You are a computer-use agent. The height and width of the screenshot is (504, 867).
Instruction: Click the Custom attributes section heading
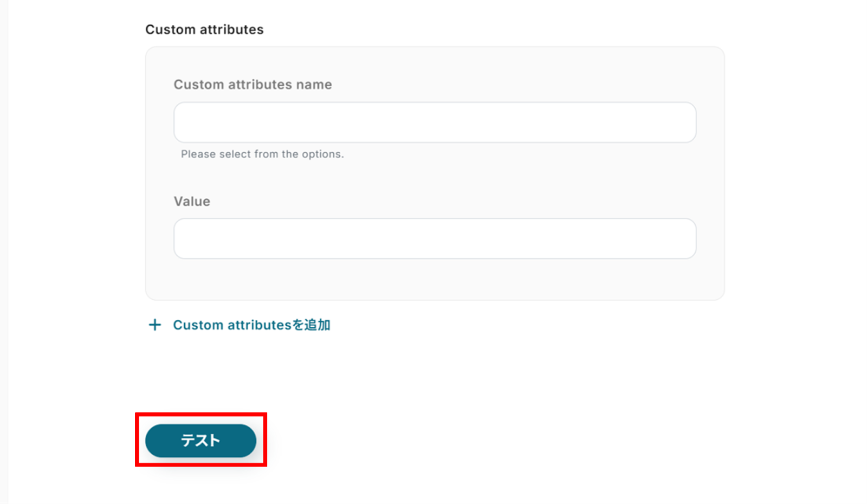(204, 29)
